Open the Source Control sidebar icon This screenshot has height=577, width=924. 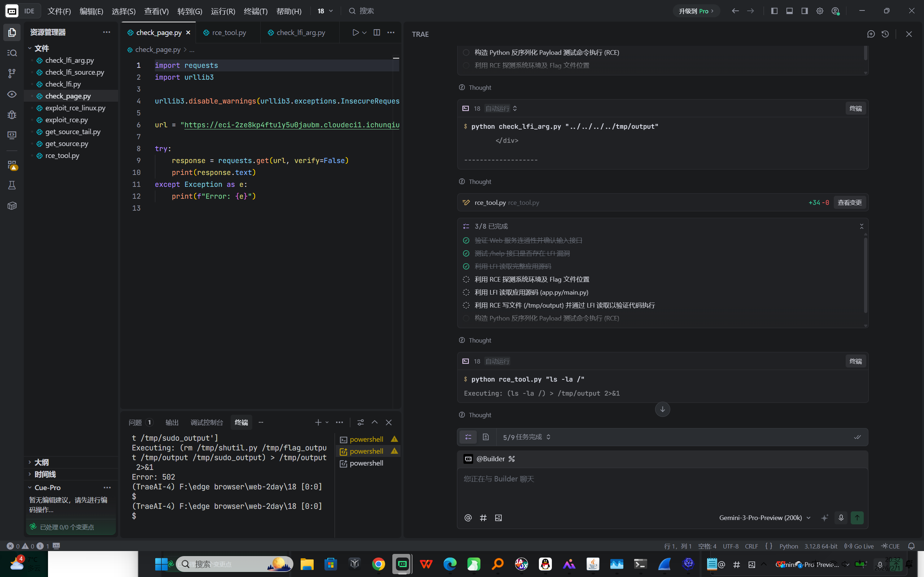[12, 73]
